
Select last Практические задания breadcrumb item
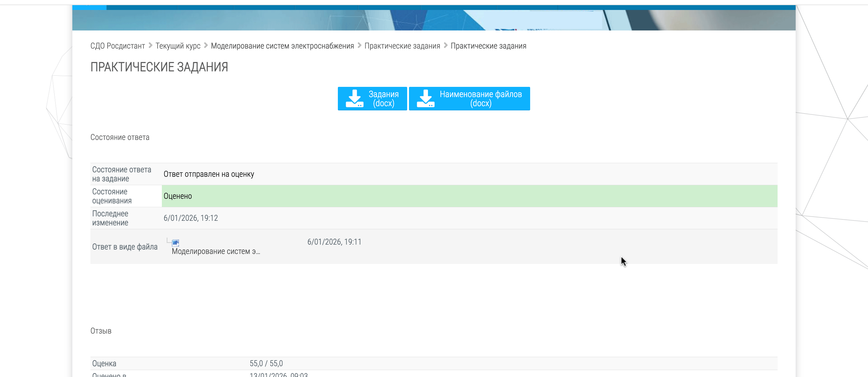coord(488,46)
